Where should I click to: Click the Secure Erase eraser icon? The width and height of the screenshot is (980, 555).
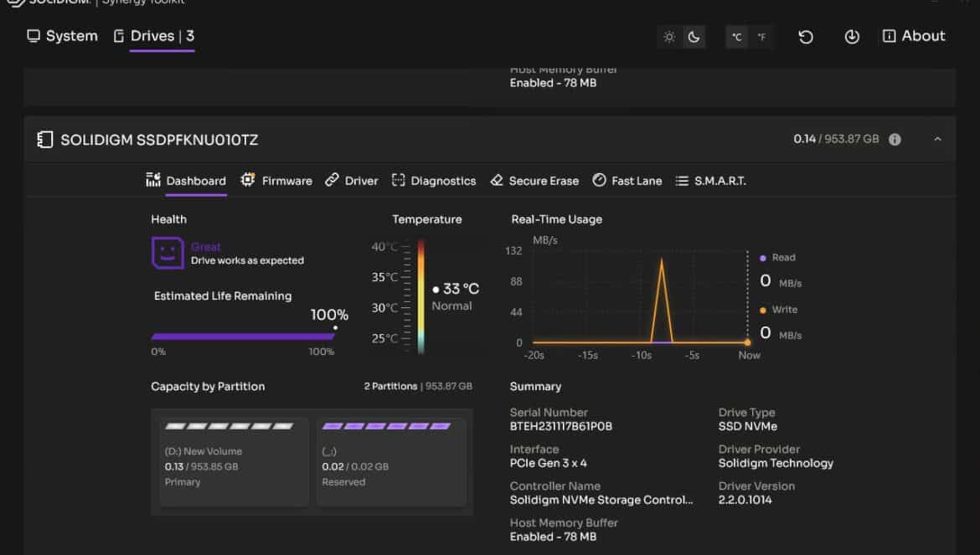[497, 181]
